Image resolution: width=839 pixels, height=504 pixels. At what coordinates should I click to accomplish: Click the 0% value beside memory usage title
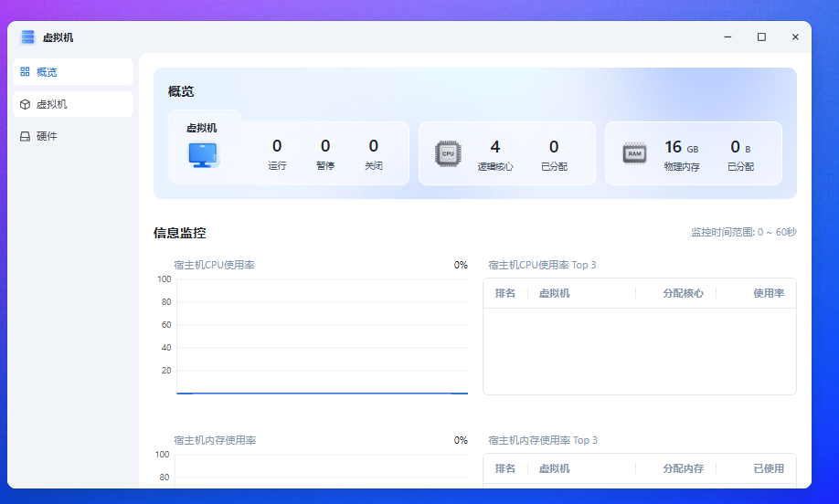(461, 440)
